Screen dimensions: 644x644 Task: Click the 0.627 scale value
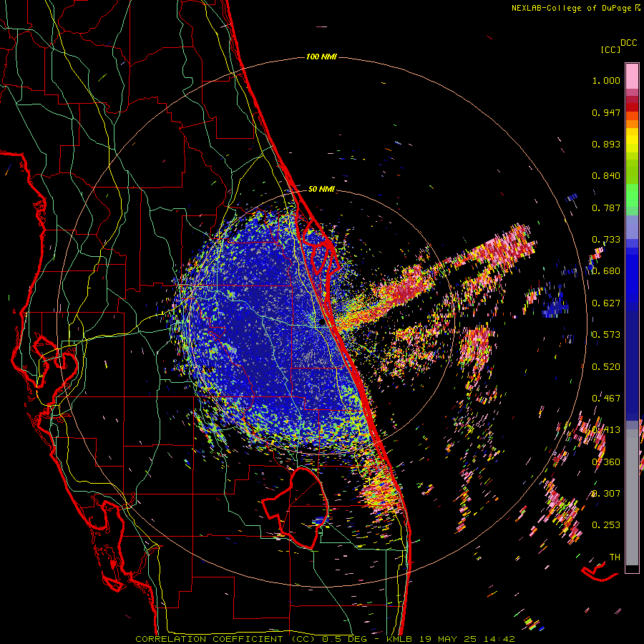coord(606,303)
